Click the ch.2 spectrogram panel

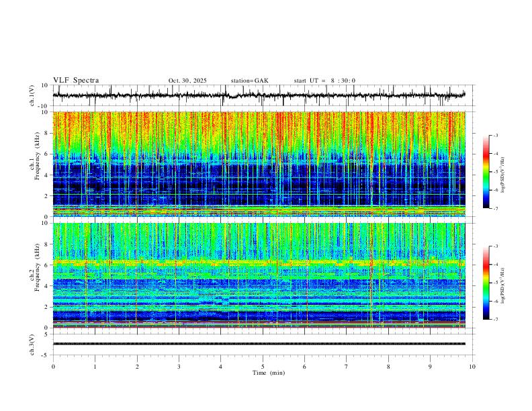259,275
